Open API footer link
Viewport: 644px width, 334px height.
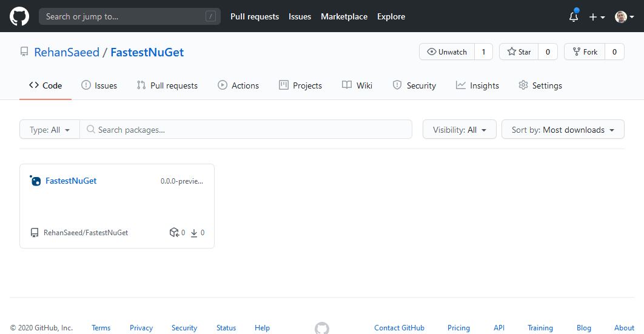point(499,328)
